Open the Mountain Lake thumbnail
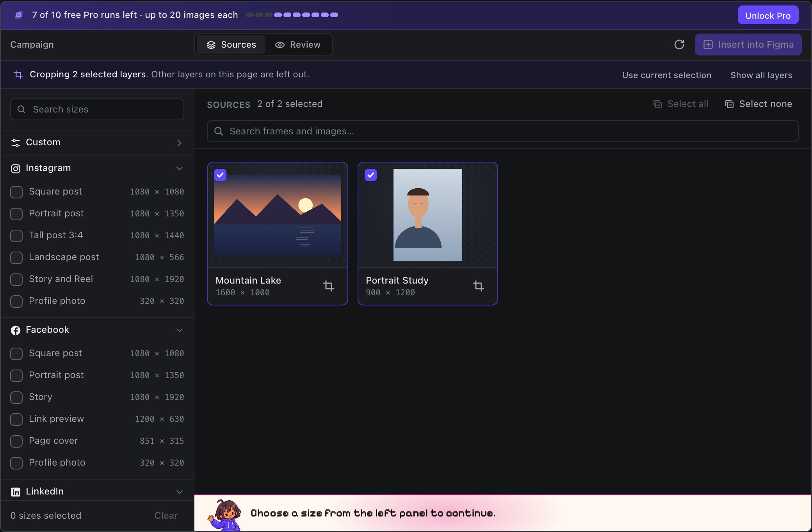The image size is (812, 532). (278, 214)
